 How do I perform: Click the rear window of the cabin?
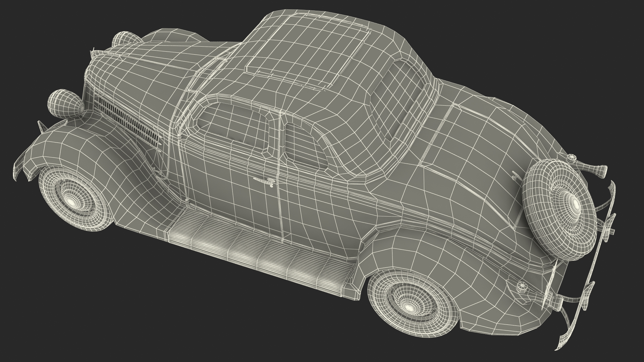click(396, 97)
